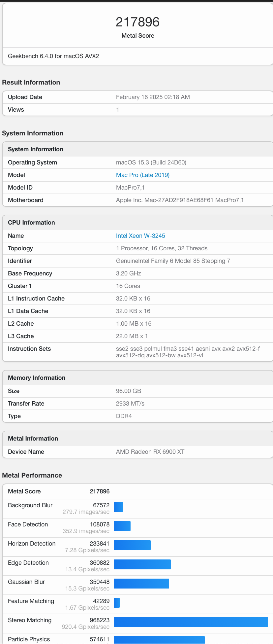Viewport: 273px width, 644px height.
Task: Click the 13.4 Gpixels/sec rate text
Action: point(87,569)
